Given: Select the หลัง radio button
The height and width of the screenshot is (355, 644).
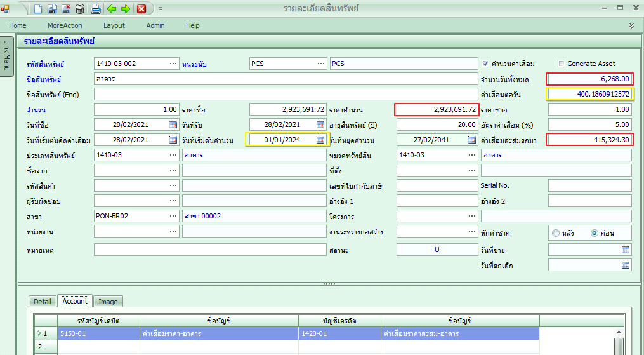Looking at the screenshot, I should tap(556, 233).
